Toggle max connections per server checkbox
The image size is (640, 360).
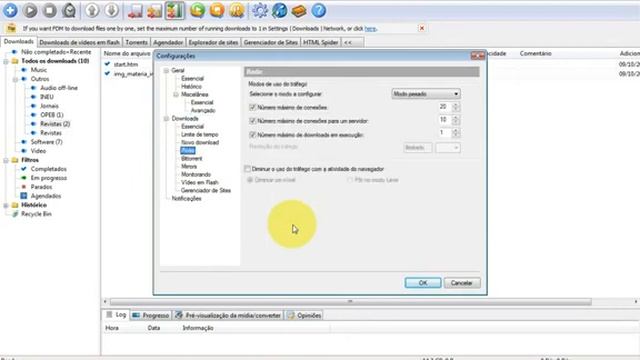(252, 121)
